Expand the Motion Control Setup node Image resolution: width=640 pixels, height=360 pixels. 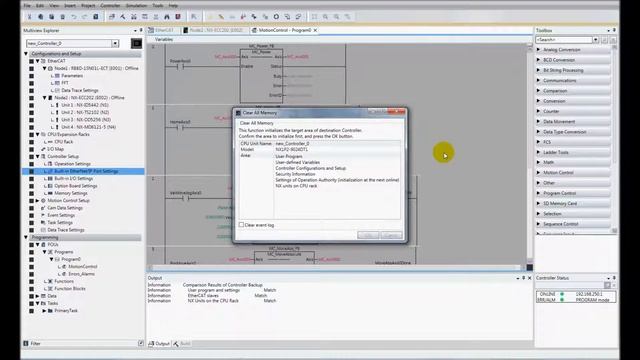tap(38, 200)
